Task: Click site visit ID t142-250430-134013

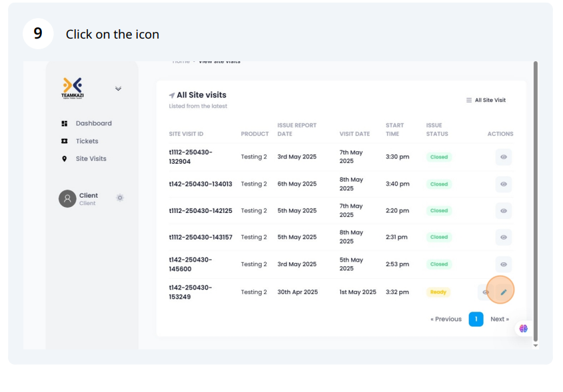Action: tap(201, 184)
